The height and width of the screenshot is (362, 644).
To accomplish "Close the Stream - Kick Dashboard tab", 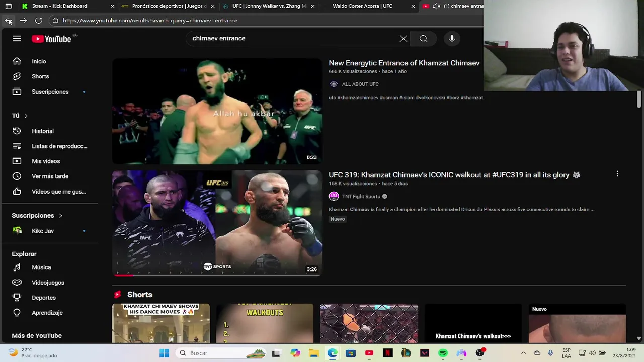I will [112, 6].
